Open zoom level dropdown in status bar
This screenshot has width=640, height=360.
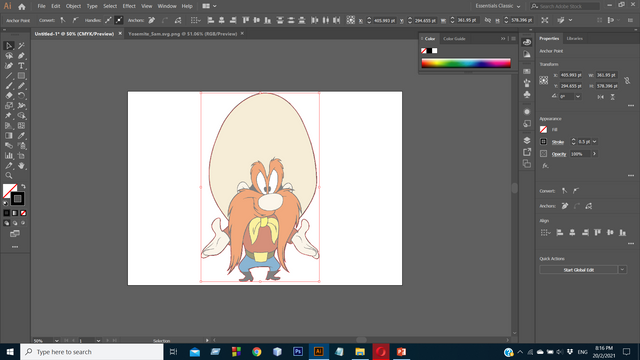[56, 340]
